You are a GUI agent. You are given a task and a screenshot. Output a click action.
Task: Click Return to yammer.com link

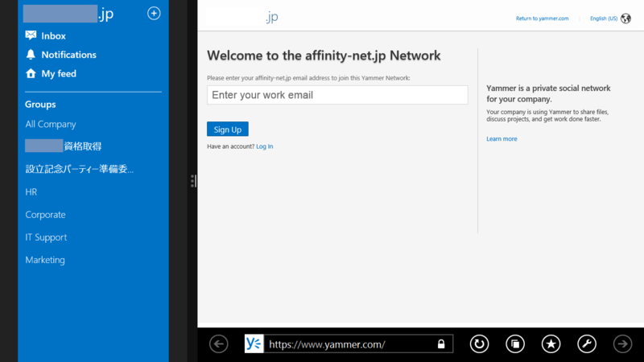click(x=542, y=19)
